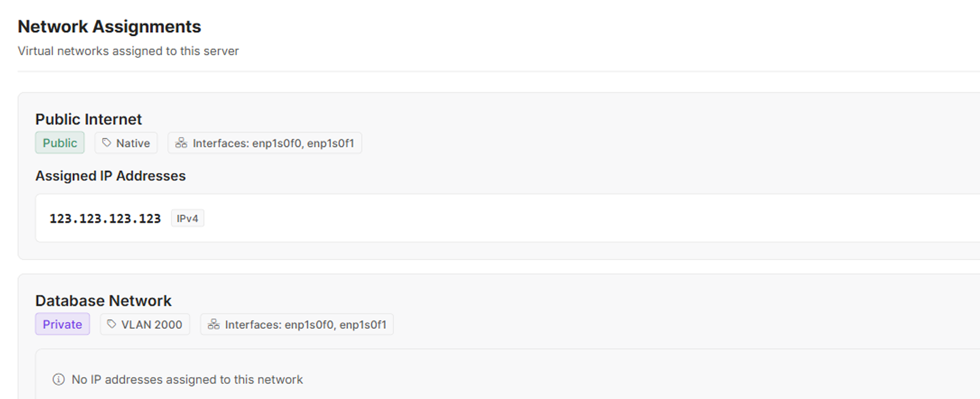This screenshot has width=980, height=399.
Task: Click the network icon in Public Internet interfaces
Action: click(x=181, y=143)
